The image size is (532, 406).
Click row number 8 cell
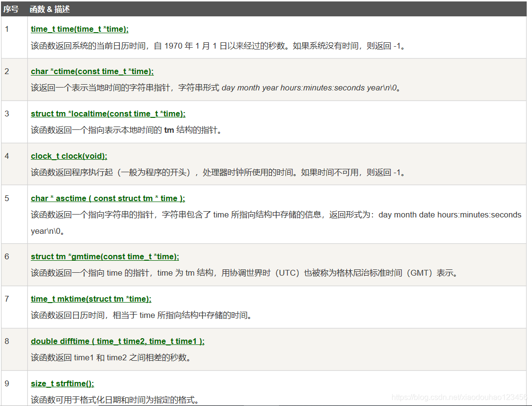(14, 349)
